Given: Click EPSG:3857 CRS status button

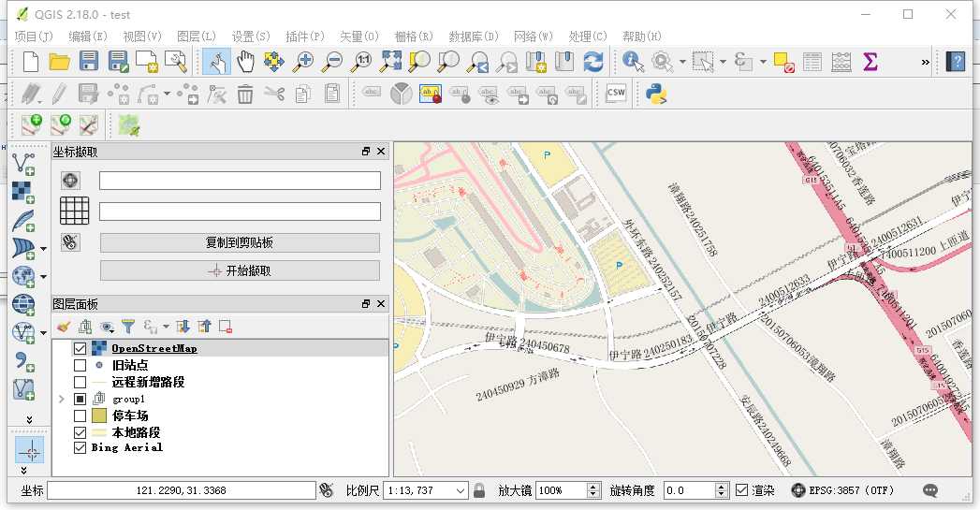Looking at the screenshot, I should tap(842, 490).
